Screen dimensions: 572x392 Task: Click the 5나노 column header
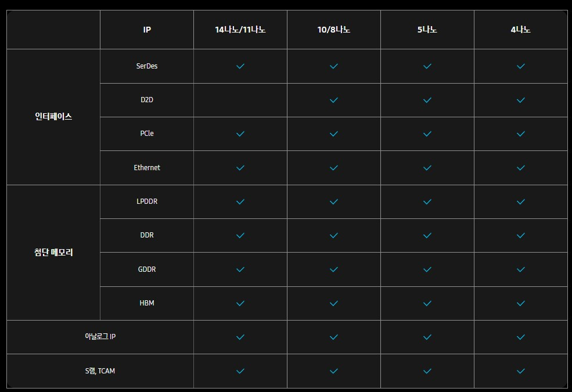coord(427,30)
